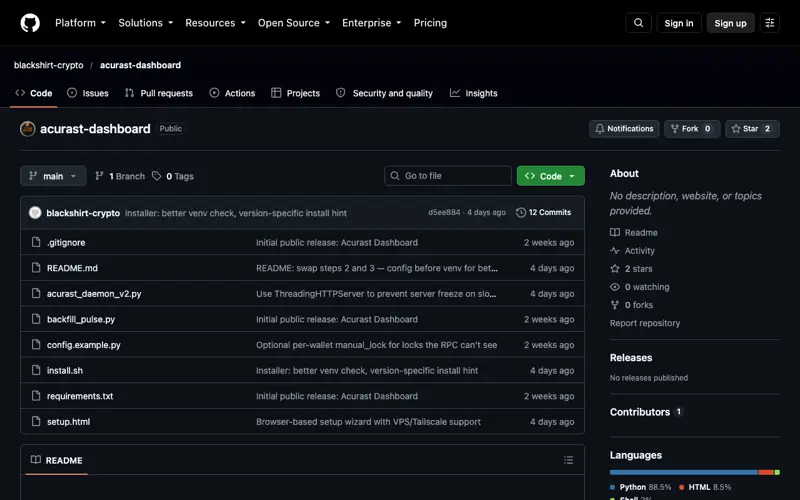Screen dimensions: 800x500
Task: Expand the Enterprise menu
Action: click(x=371, y=23)
